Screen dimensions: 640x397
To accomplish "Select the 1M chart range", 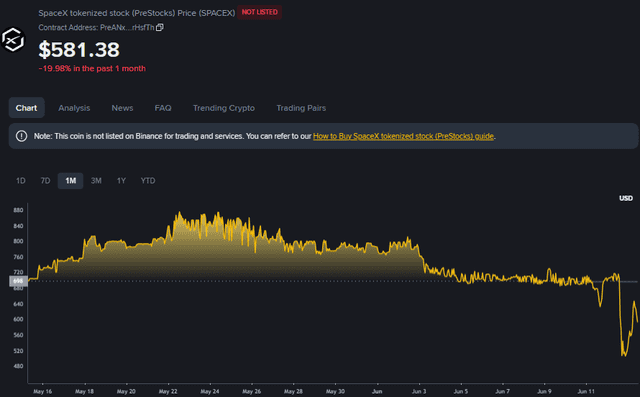I will tap(71, 180).
